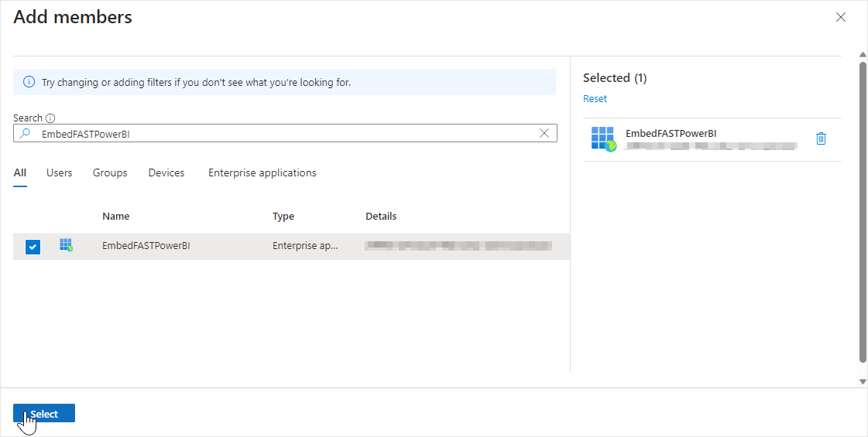Click the info icon in the filter tip banner
The width and height of the screenshot is (868, 437).
point(29,82)
